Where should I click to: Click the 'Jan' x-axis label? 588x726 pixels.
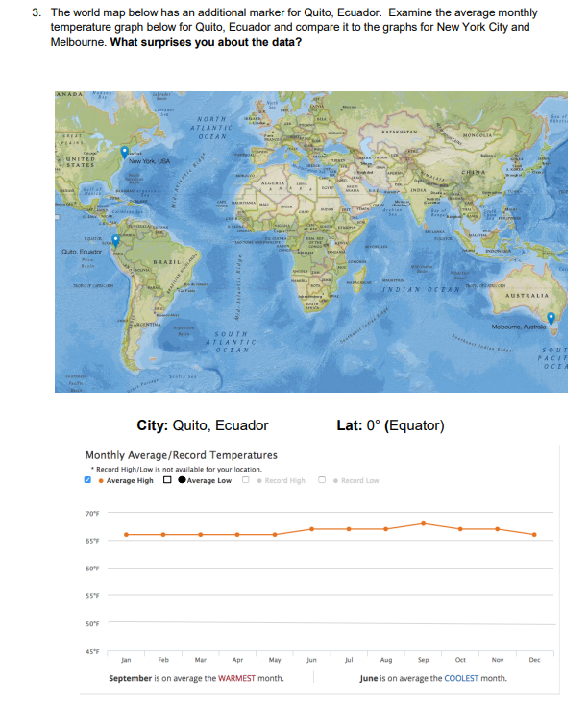click(x=126, y=660)
